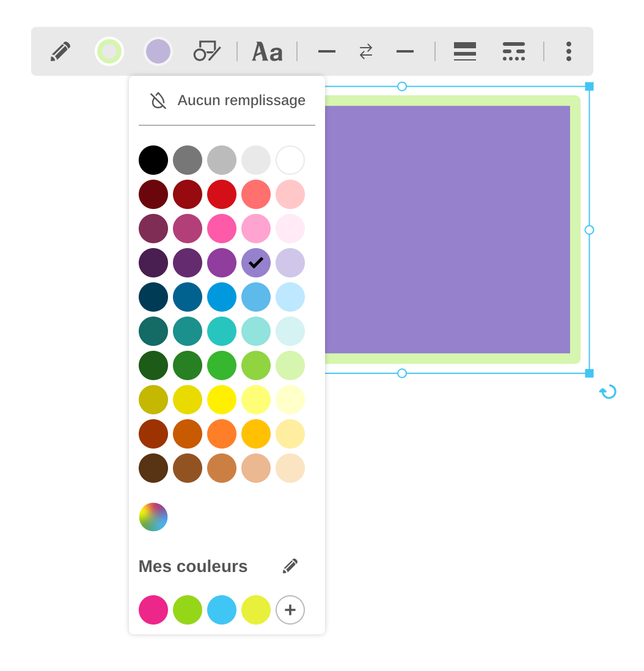This screenshot has height=671, width=644.
Task: Open the green border color picker
Action: [109, 51]
